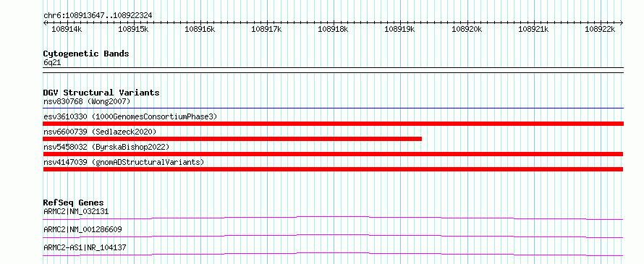The width and height of the screenshot is (644, 264).
Task: Click the magenta line for ARMC2-AS1|NR_104137
Action: [333, 254]
